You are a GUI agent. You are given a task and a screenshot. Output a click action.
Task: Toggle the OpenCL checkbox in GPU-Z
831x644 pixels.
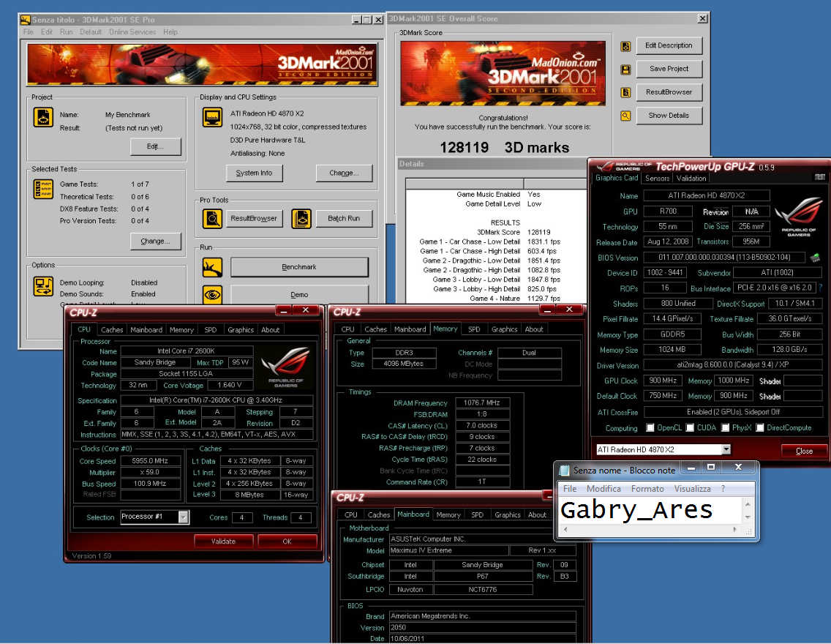pyautogui.click(x=650, y=427)
